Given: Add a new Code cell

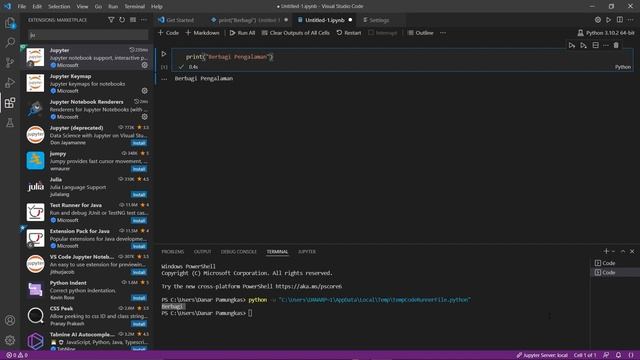Looking at the screenshot, I should pyautogui.click(x=168, y=33).
